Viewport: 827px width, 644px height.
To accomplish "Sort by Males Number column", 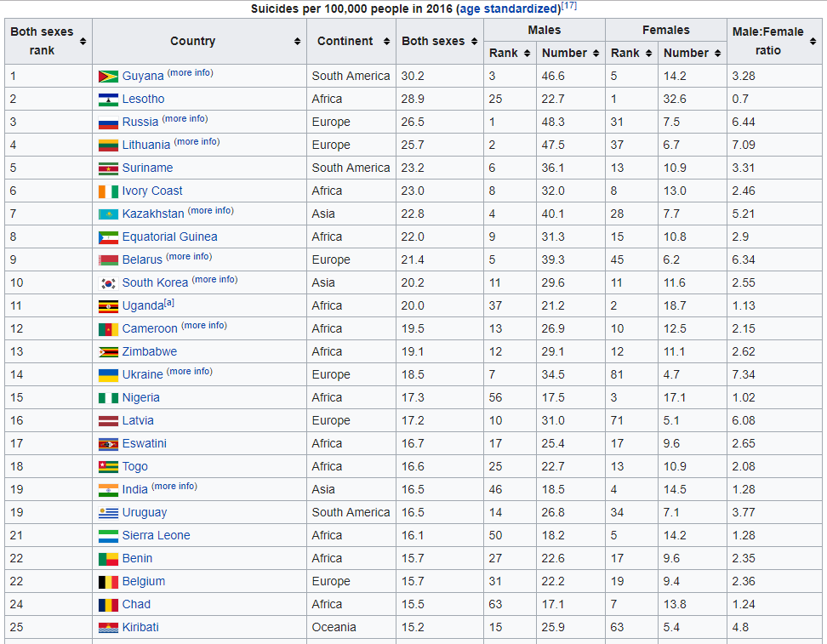I will 596,53.
